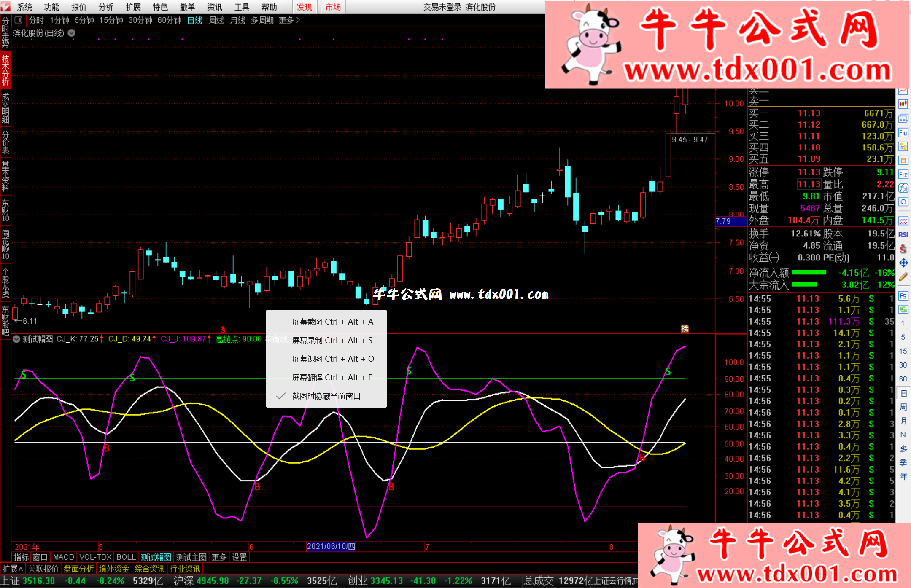Image resolution: width=911 pixels, height=588 pixels.
Task: Click the orange 自 self-selected stocks icon
Action: [x=903, y=161]
